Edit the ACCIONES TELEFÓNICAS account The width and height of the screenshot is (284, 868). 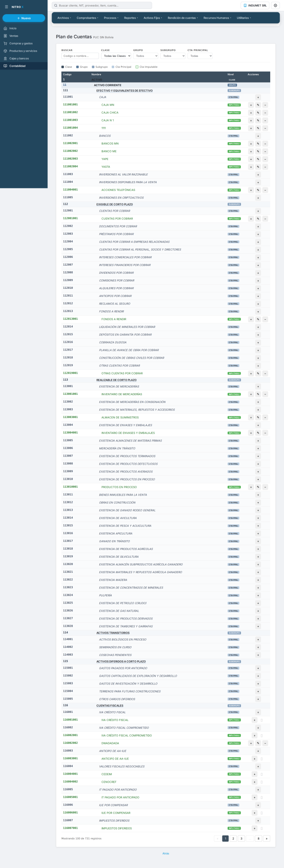point(258,190)
